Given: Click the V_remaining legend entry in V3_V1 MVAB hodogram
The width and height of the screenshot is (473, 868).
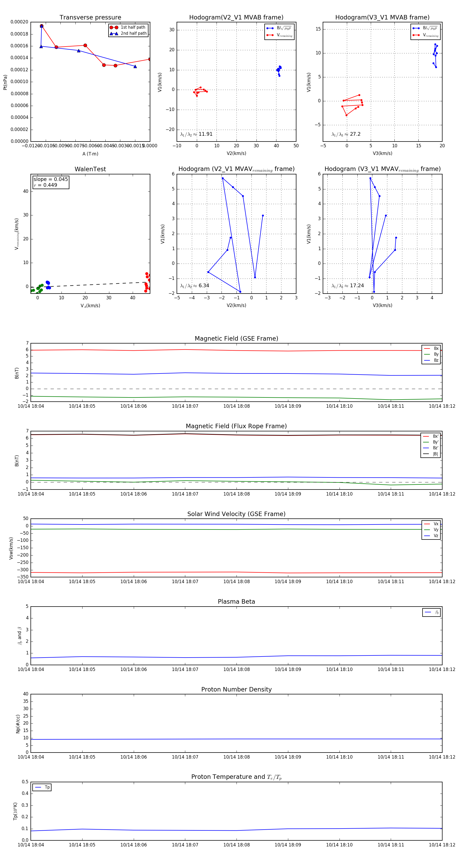Looking at the screenshot, I should 425,35.
